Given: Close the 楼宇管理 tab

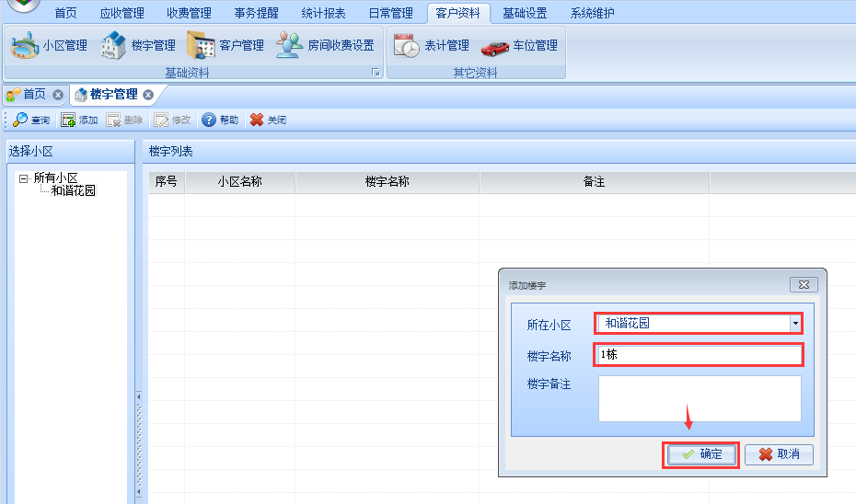Looking at the screenshot, I should 148,95.
